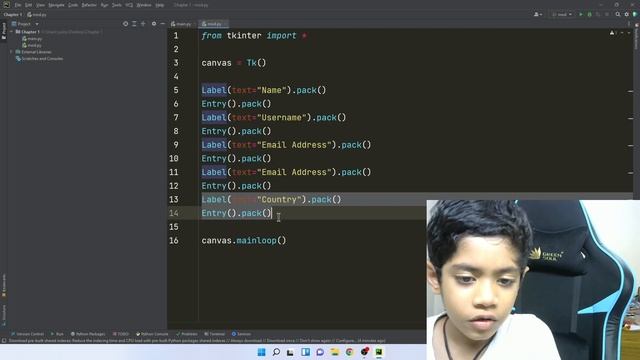This screenshot has width=640, height=360.
Task: Switch to the main.py editor tab
Action: 181,24
